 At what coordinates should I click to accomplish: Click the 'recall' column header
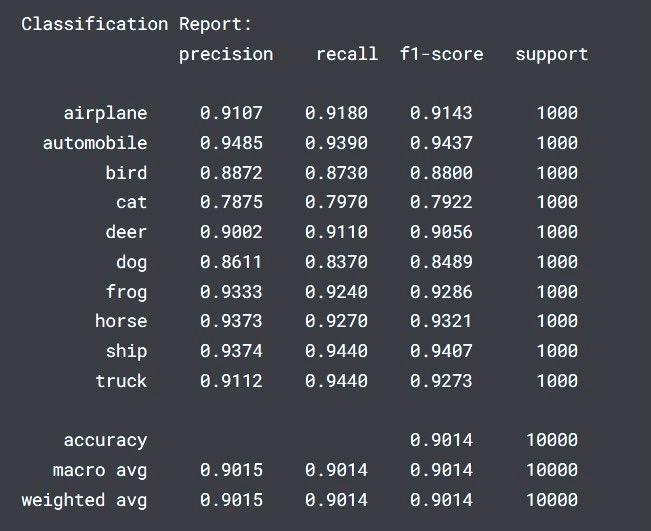tap(346, 54)
